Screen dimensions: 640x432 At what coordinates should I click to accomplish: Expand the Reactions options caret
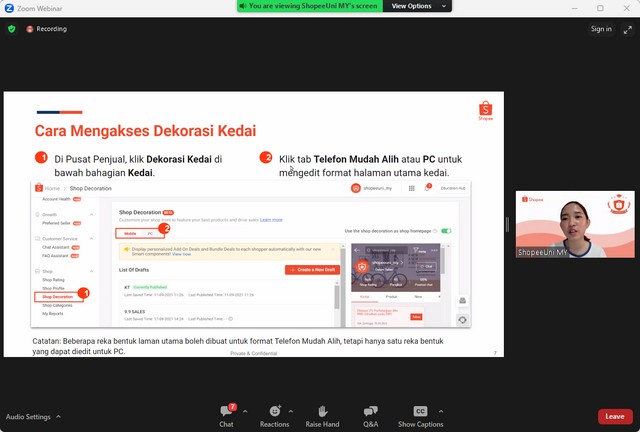[291, 411]
